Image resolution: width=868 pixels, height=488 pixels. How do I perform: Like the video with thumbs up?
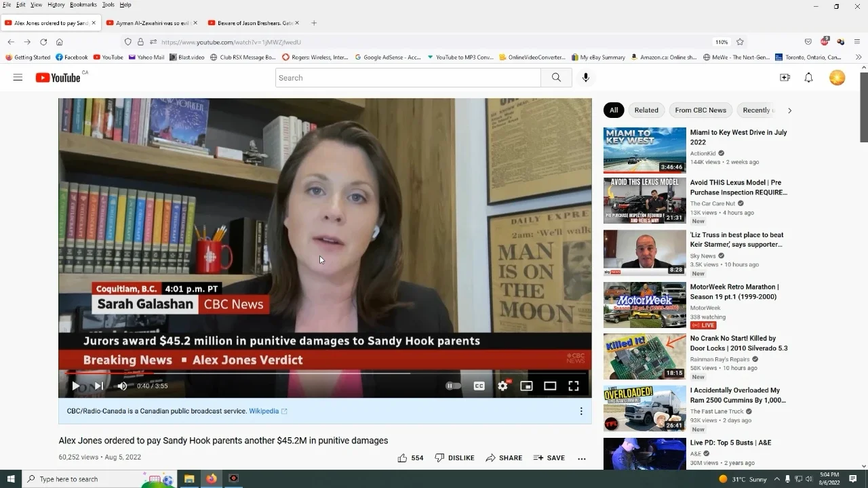410,458
